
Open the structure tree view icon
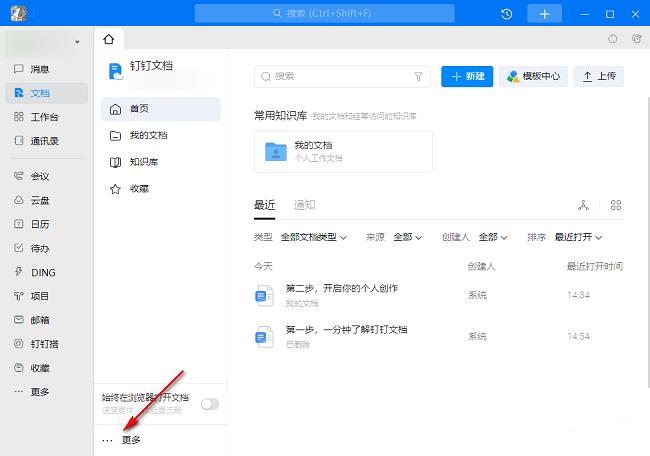584,205
